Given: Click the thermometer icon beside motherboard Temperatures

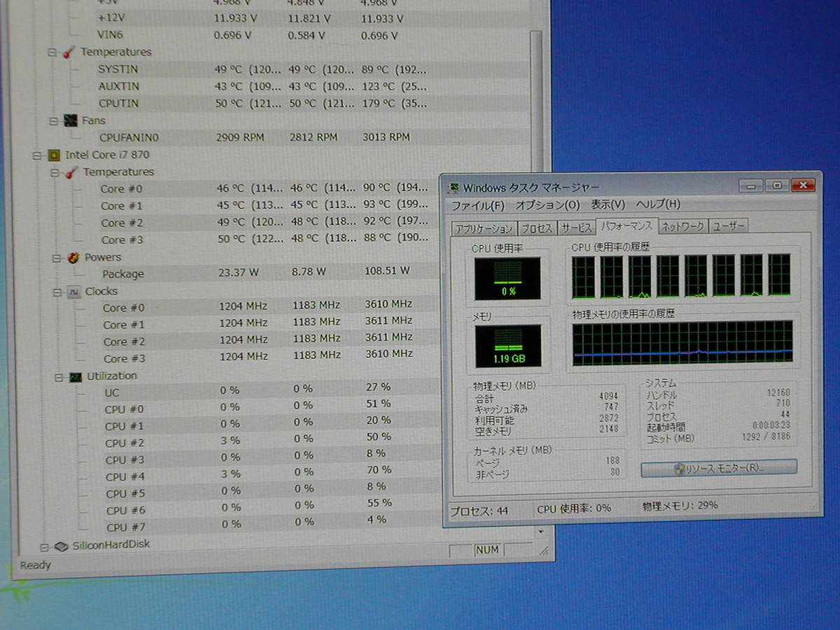Looking at the screenshot, I should [x=69, y=52].
